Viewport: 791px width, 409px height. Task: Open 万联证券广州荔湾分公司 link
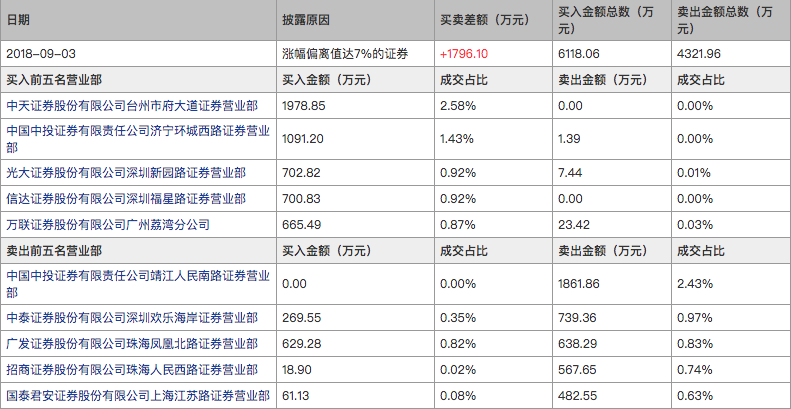(107, 224)
